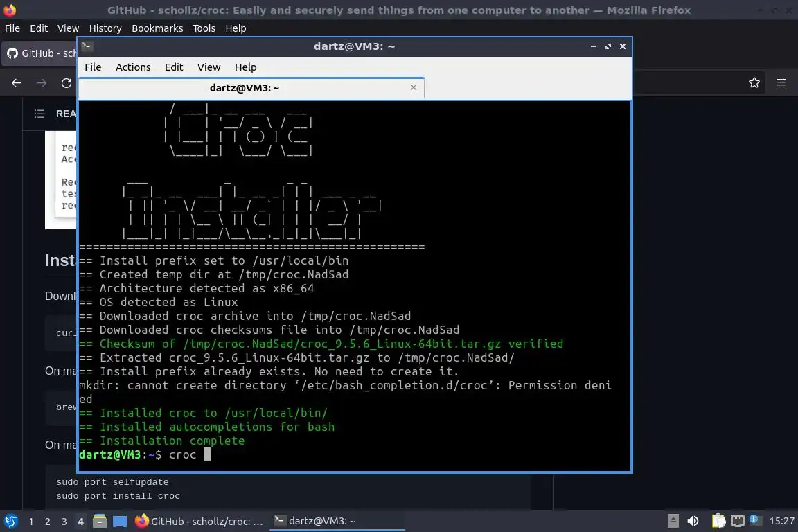Open Firefox Bookmarks menu
Screen dimensions: 798x532
157,28
